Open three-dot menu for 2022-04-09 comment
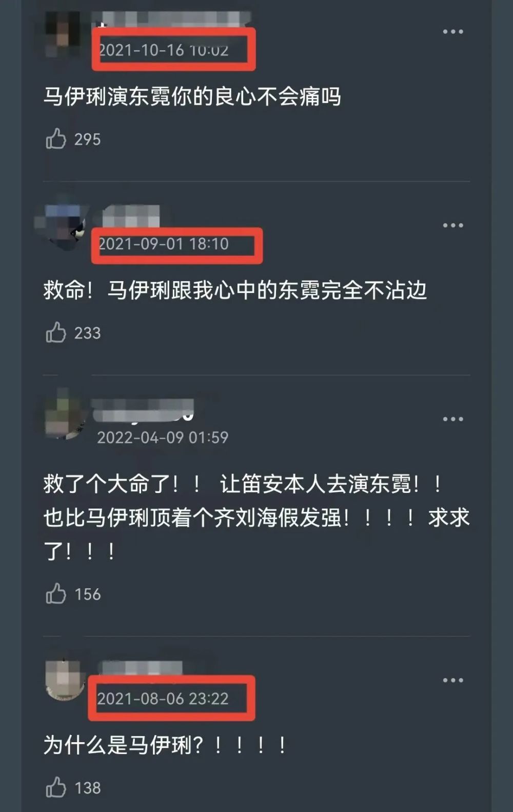The width and height of the screenshot is (513, 812). click(453, 419)
